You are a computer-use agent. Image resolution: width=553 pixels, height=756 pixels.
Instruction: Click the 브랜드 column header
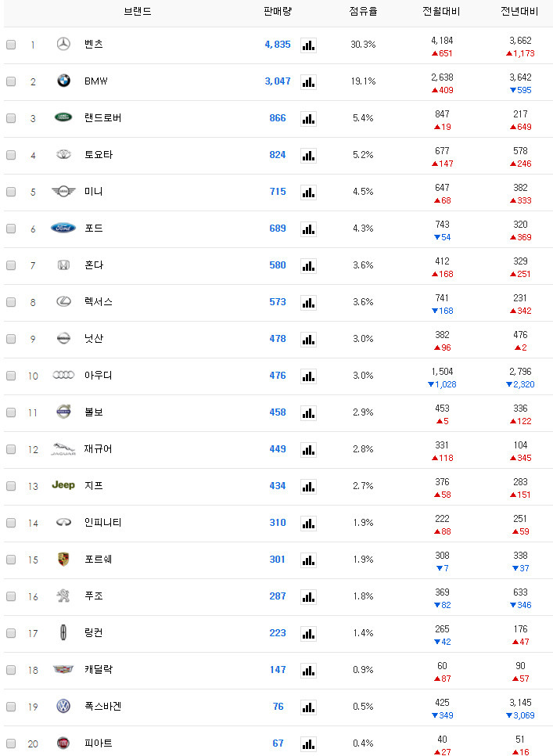[x=138, y=11]
